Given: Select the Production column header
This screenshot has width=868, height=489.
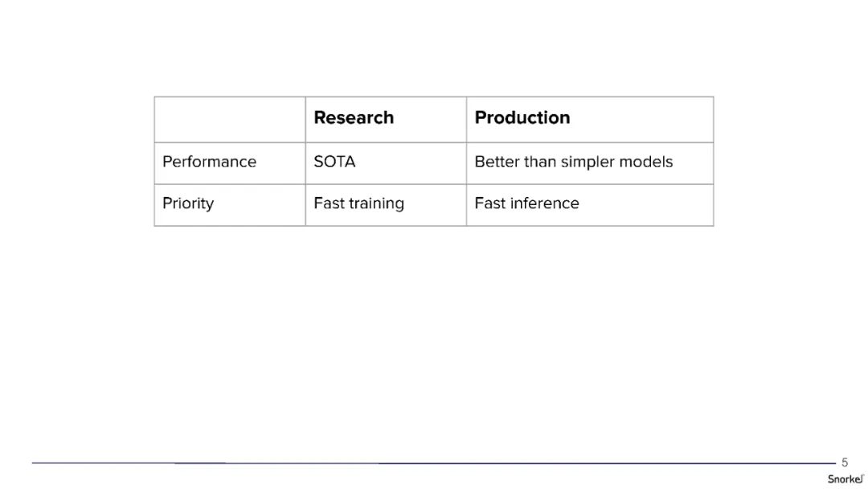Looking at the screenshot, I should pyautogui.click(x=522, y=118).
